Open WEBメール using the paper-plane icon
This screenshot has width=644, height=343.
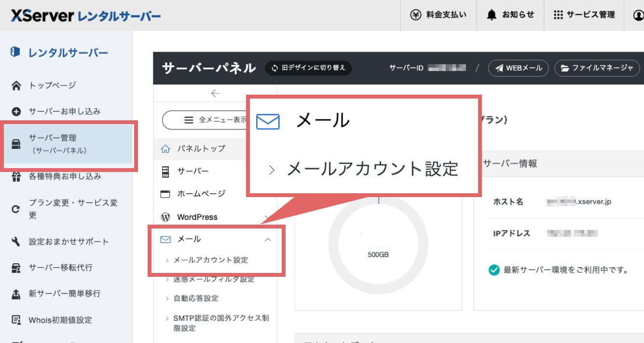tap(498, 68)
